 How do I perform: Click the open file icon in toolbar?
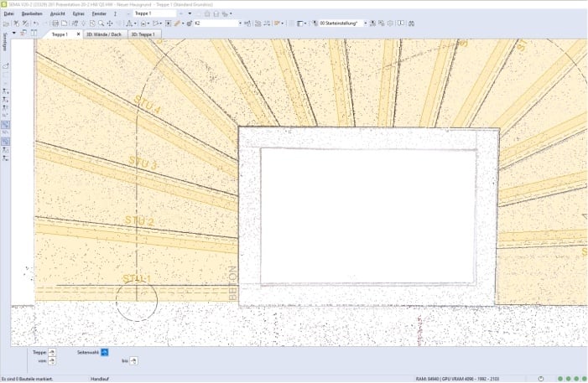6,23
